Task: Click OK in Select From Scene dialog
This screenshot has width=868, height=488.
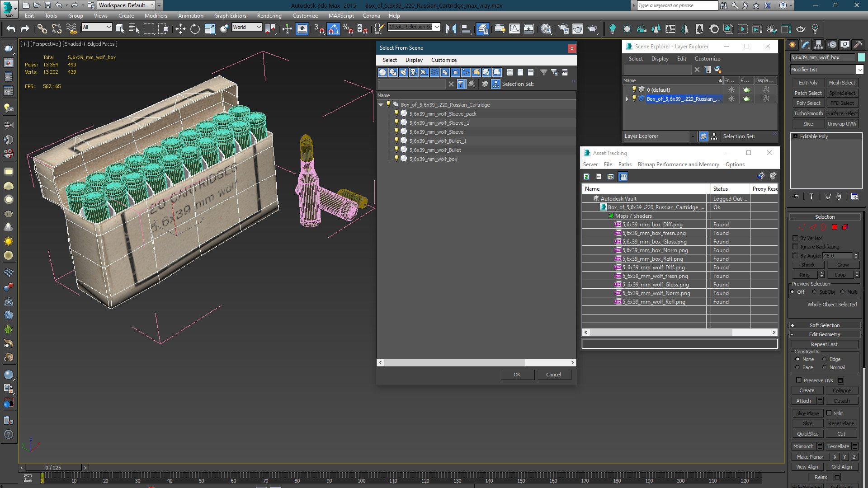Action: coord(517,375)
